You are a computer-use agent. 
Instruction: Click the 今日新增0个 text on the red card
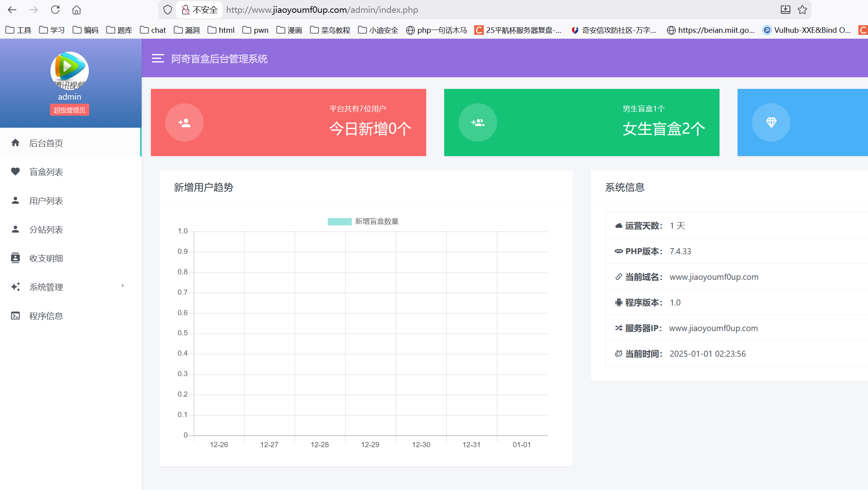pyautogui.click(x=370, y=129)
